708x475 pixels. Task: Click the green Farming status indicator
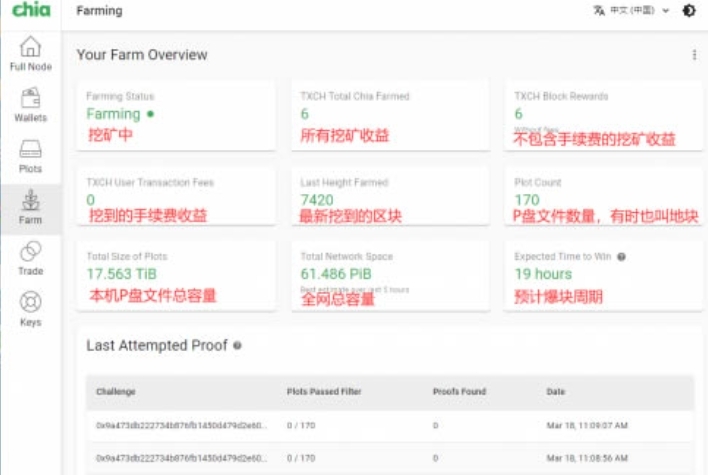coord(150,115)
